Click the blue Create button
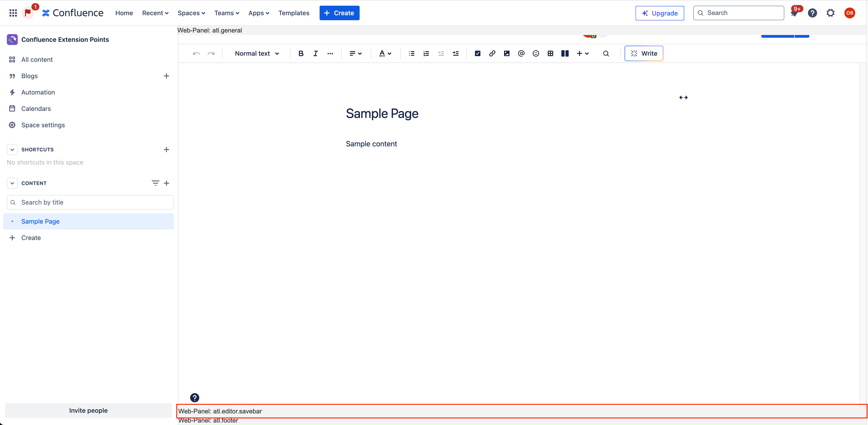The height and width of the screenshot is (425, 868). coord(339,13)
